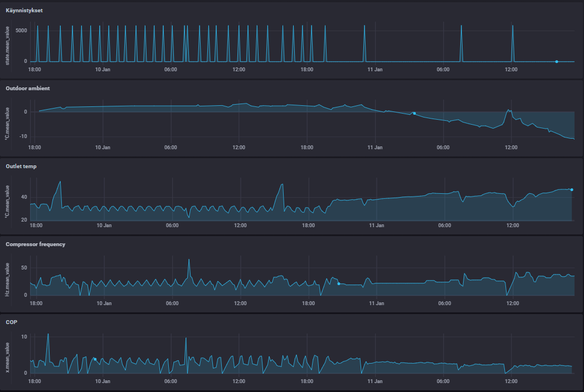Open the COP panel title
Image resolution: width=584 pixels, height=392 pixels.
[x=11, y=322]
